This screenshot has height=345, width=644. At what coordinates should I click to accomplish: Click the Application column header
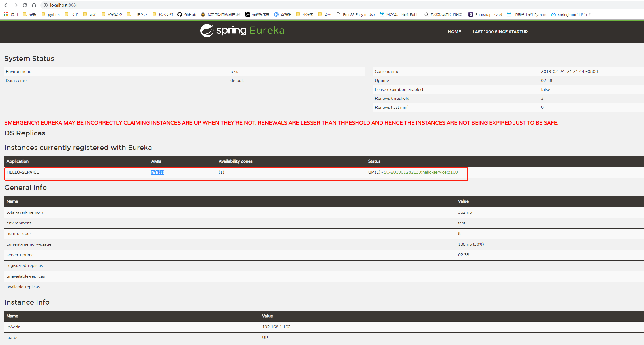click(18, 161)
